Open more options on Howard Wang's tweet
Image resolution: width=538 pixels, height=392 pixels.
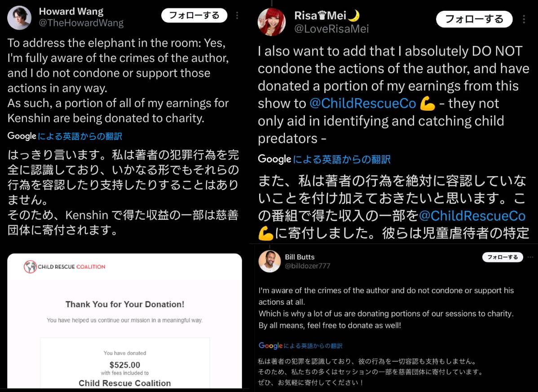coord(237,15)
